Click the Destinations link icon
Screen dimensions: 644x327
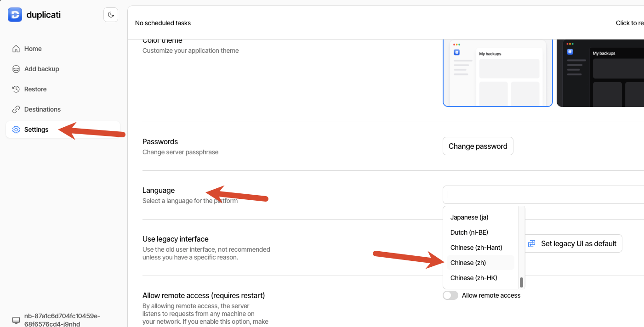pos(16,109)
